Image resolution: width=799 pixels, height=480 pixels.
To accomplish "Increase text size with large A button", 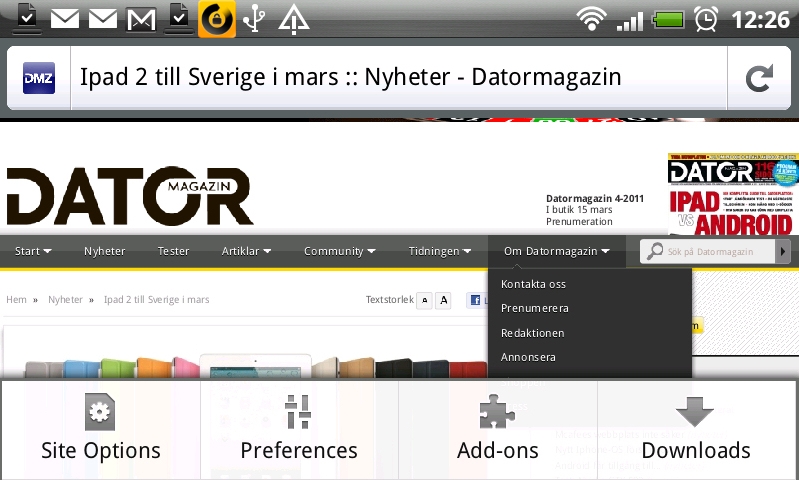I will point(443,301).
